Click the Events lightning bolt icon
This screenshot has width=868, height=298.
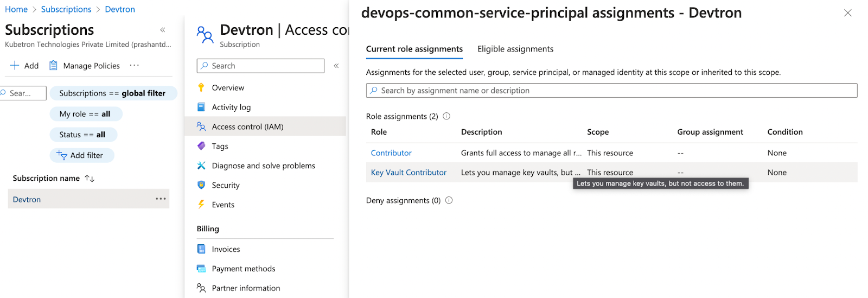point(201,205)
